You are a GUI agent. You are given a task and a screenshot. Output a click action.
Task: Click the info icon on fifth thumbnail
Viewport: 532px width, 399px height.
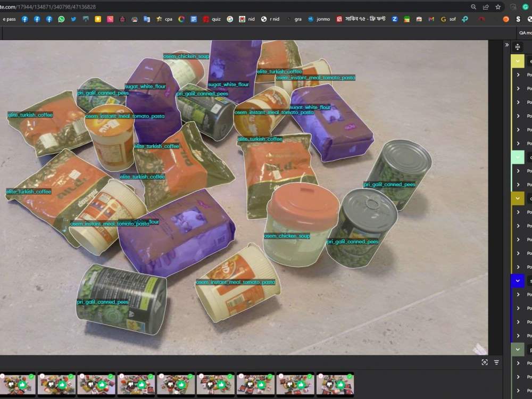pyautogui.click(x=162, y=376)
